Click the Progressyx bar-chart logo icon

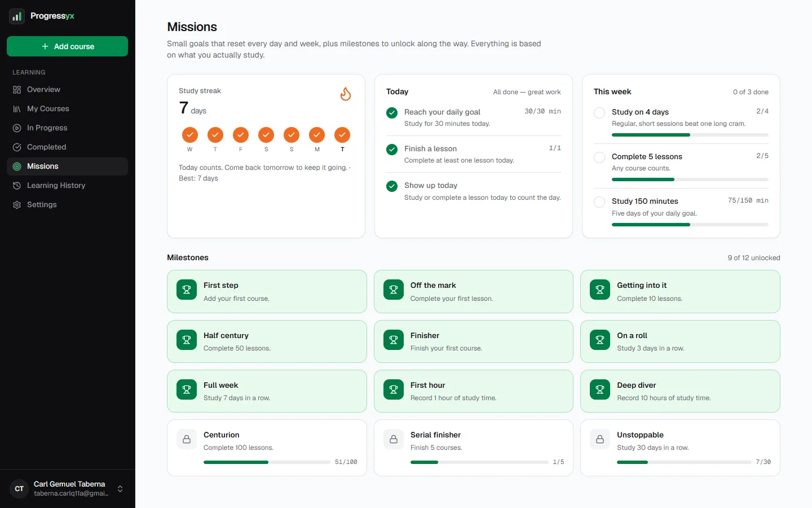17,16
